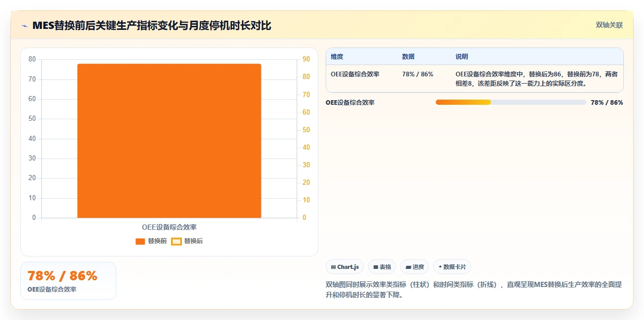Click the left axis value 80

[32, 59]
